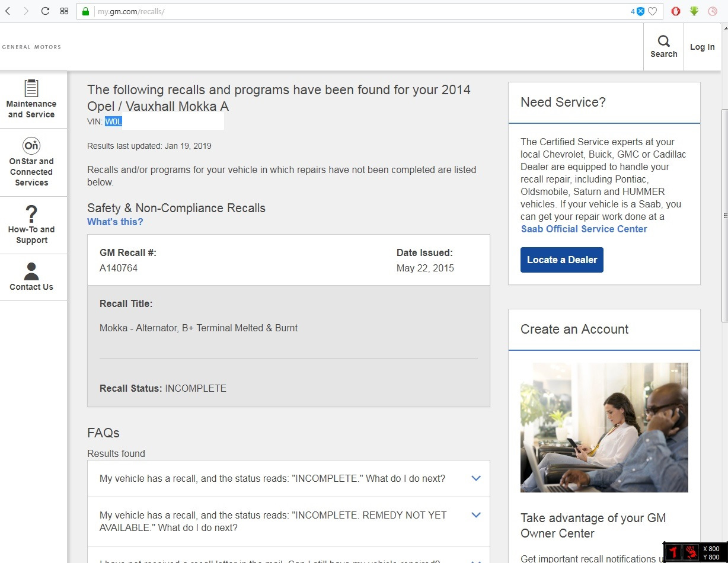Click the Need Service? heading
This screenshot has width=728, height=563.
pyautogui.click(x=563, y=102)
